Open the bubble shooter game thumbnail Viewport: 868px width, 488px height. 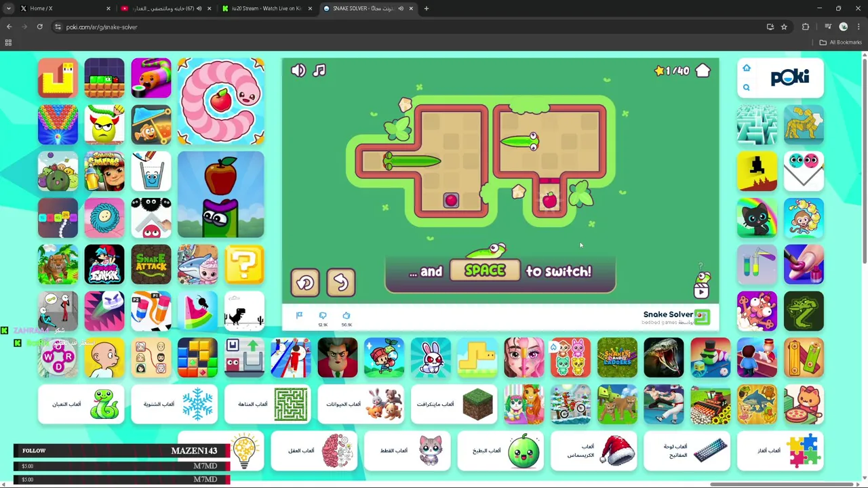click(x=58, y=125)
